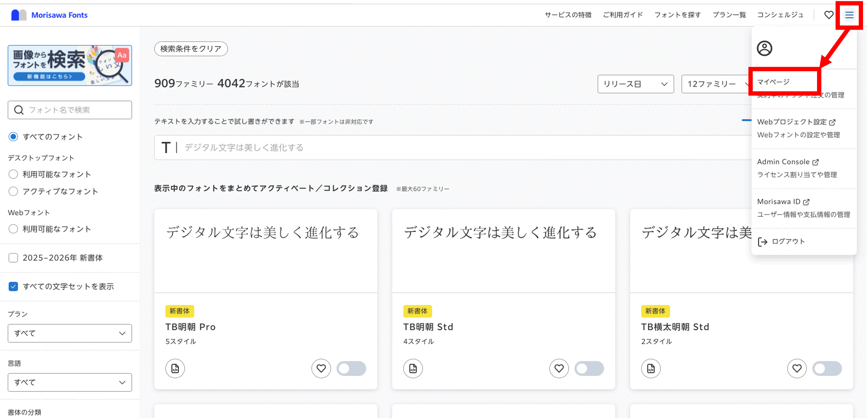Select マイページ menu entry
The height and width of the screenshot is (419, 868).
pyautogui.click(x=773, y=82)
